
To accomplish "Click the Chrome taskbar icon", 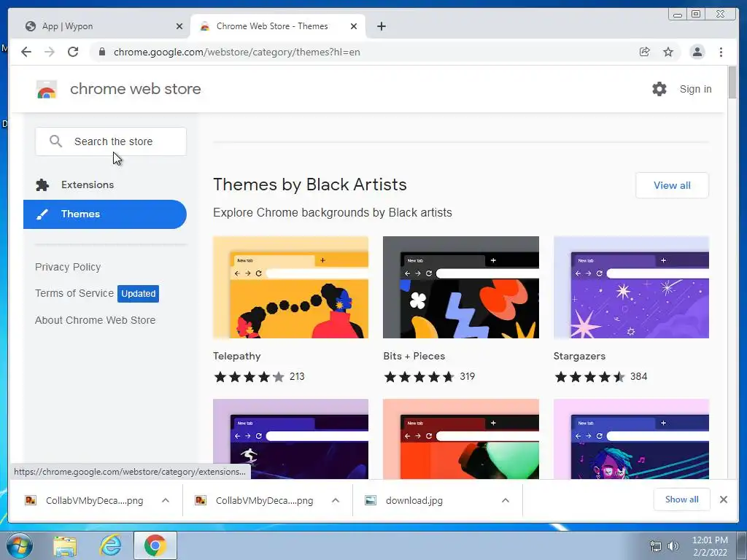I will tap(155, 545).
